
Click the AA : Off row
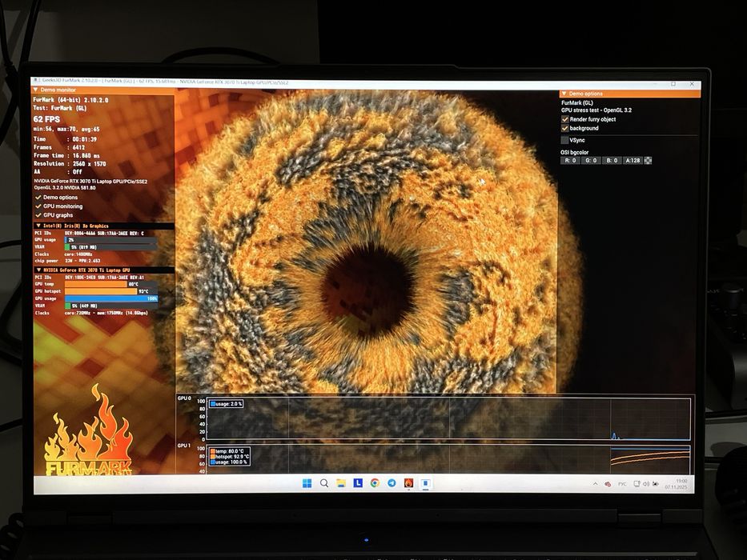58,172
